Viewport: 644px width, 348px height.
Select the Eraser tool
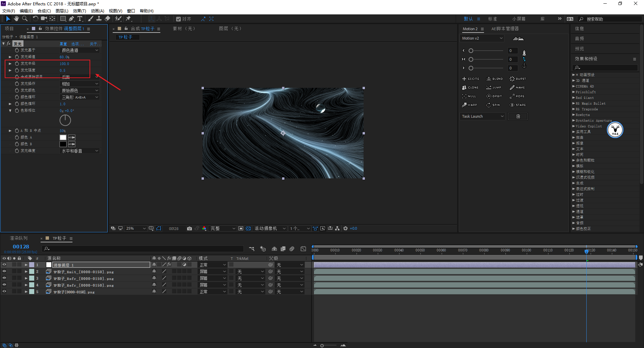(107, 19)
